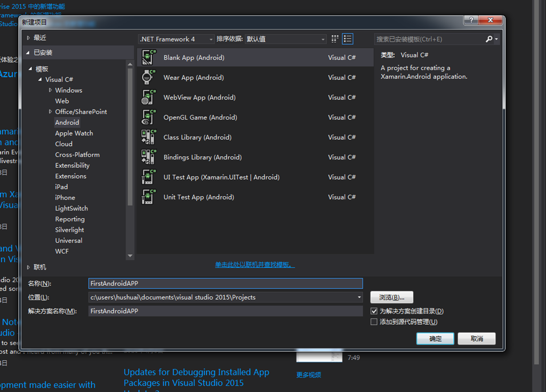
Task: Select the WCF category
Action: point(62,251)
